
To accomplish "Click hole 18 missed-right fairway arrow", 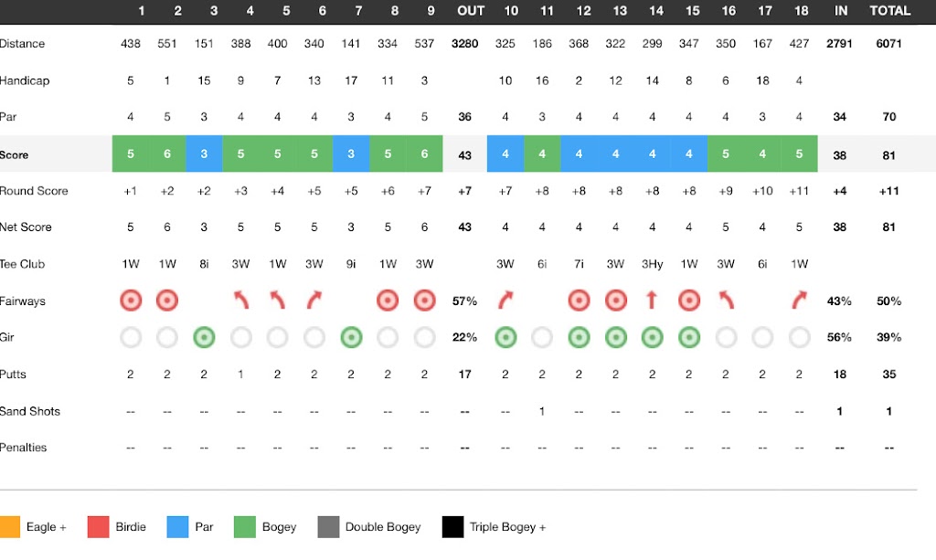I will coord(799,301).
